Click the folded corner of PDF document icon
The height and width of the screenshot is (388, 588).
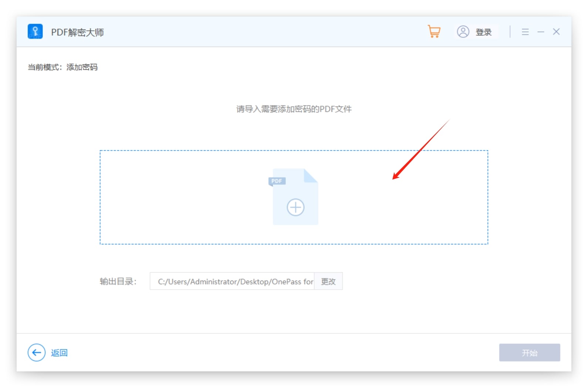coord(311,176)
